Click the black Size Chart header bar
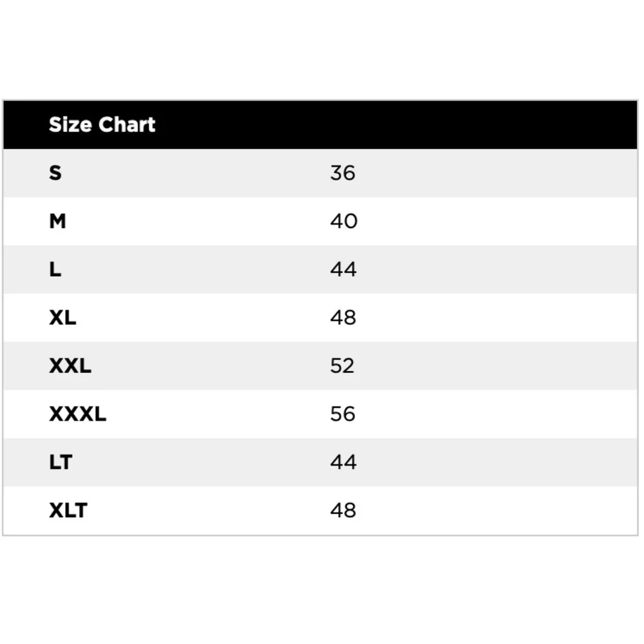This screenshot has height=644, width=644. coord(320,124)
